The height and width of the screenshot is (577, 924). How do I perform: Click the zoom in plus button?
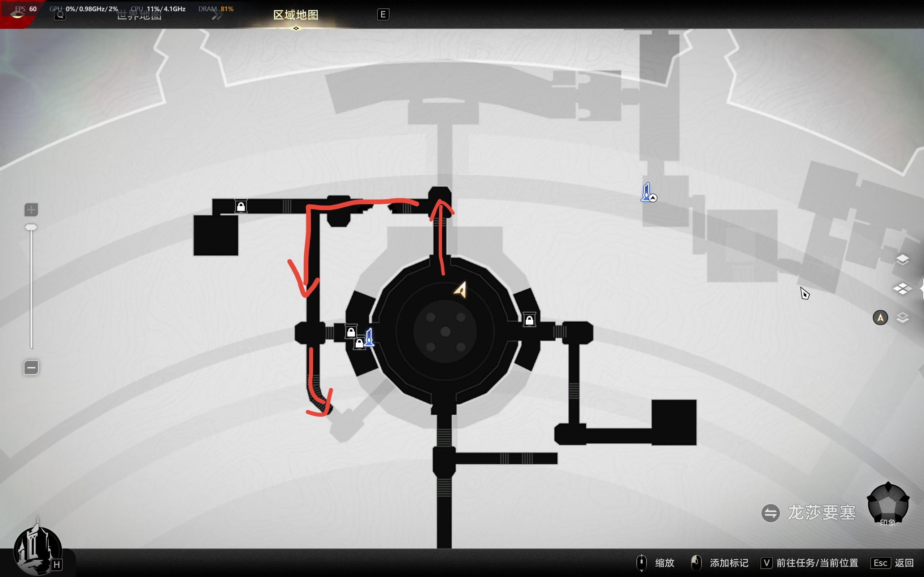(x=31, y=210)
